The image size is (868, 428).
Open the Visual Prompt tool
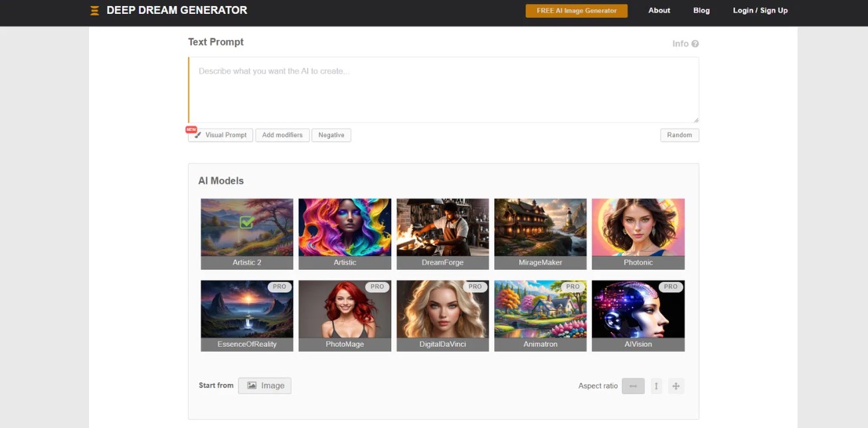click(x=220, y=135)
